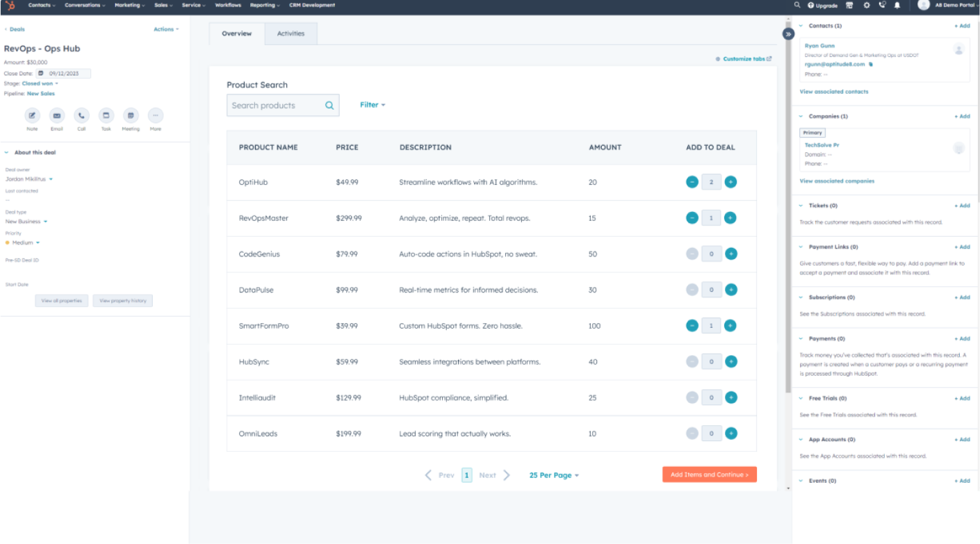The image size is (980, 544).
Task: Decrease RevOpsMaster quantity with minus
Action: coord(692,217)
